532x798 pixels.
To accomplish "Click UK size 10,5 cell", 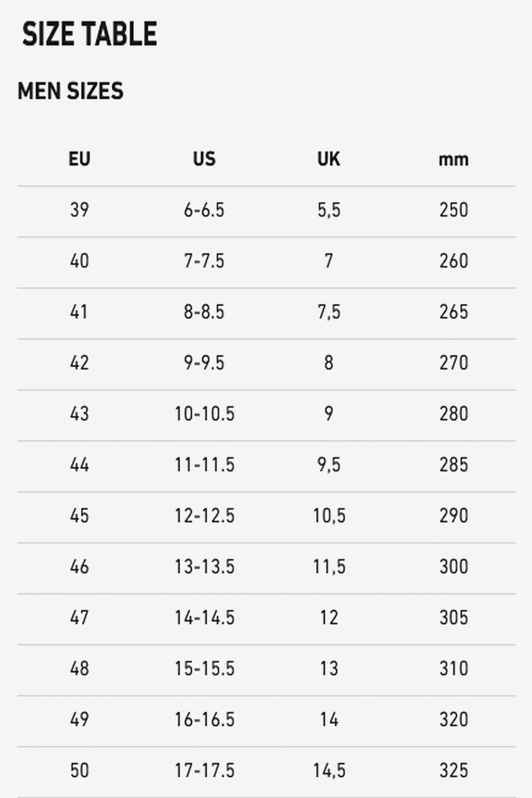I will point(329,516).
